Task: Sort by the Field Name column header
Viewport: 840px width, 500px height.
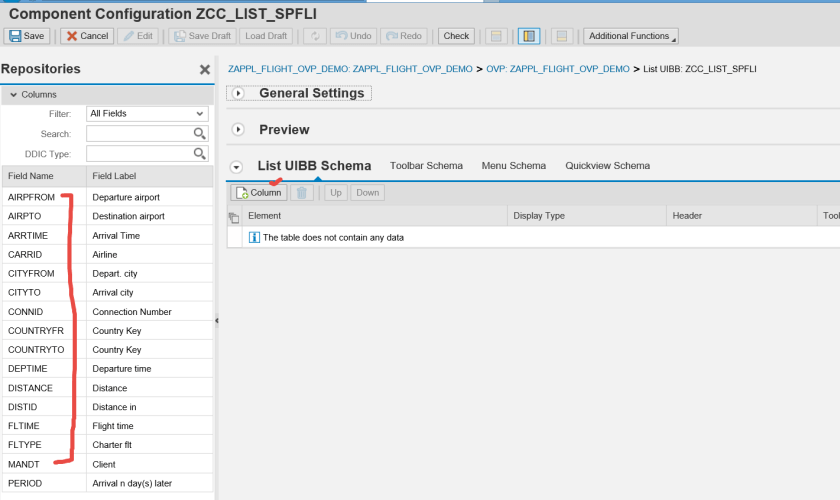Action: [44, 176]
